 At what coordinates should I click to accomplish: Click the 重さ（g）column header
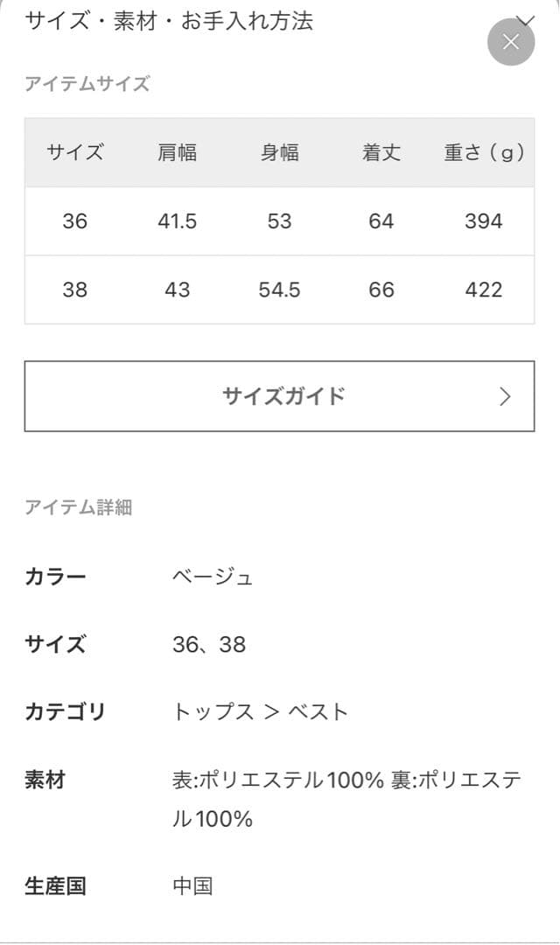[x=482, y=152]
